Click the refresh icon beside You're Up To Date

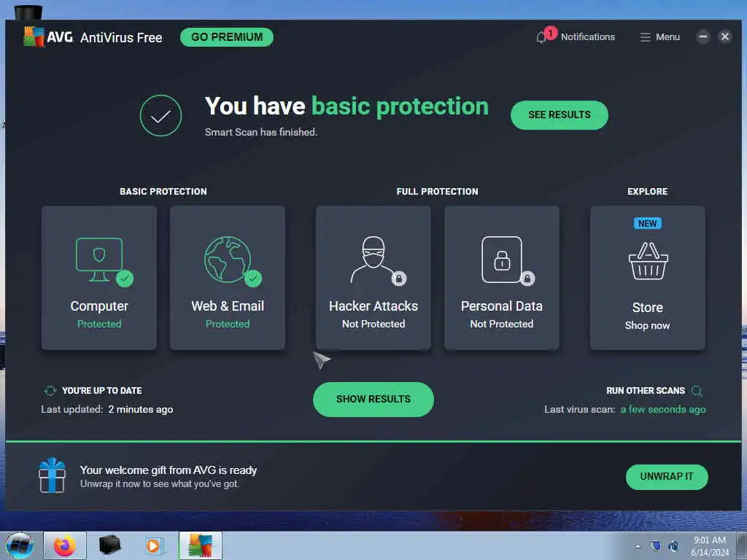click(50, 391)
